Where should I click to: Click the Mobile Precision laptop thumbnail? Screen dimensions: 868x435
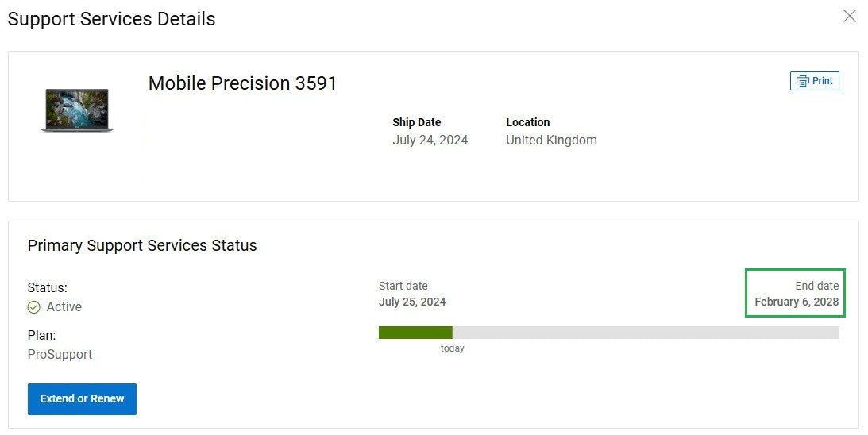point(77,110)
